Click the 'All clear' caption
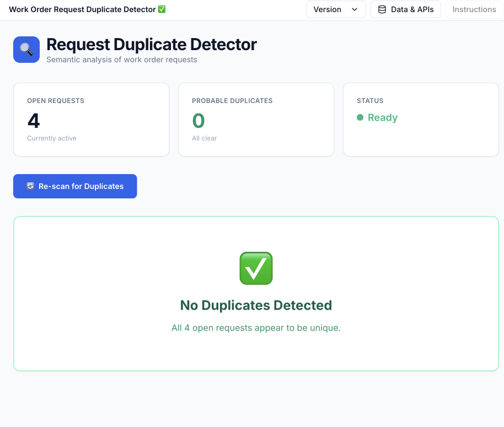 click(x=205, y=138)
